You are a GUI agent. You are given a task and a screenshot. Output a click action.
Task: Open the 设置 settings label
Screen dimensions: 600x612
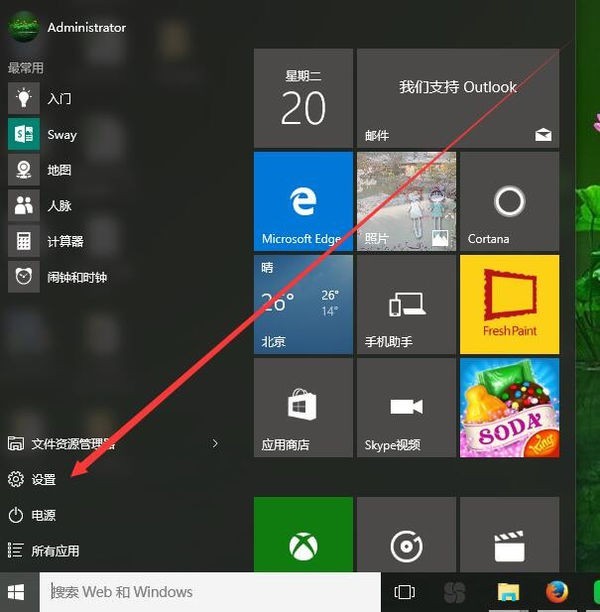pos(44,480)
